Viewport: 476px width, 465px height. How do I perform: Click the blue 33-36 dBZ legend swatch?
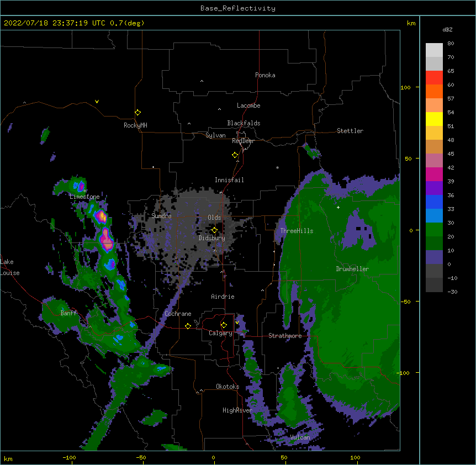[x=434, y=202]
